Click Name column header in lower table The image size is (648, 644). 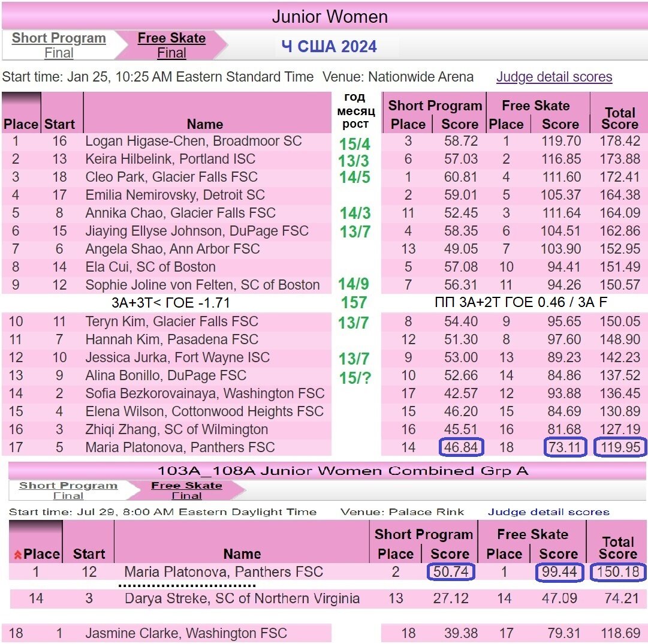tap(242, 554)
